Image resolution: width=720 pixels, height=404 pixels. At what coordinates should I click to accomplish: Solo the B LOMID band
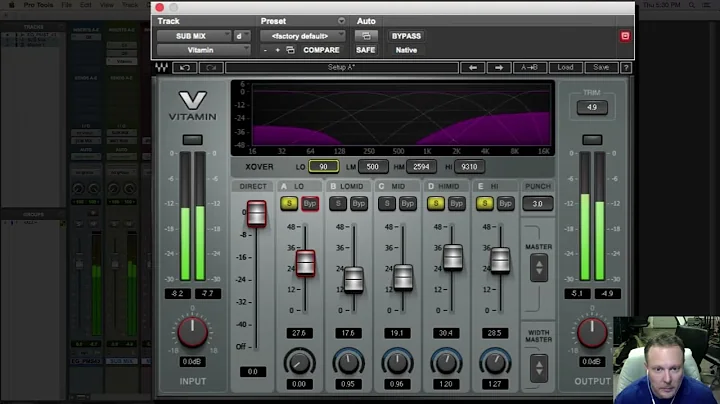click(338, 203)
